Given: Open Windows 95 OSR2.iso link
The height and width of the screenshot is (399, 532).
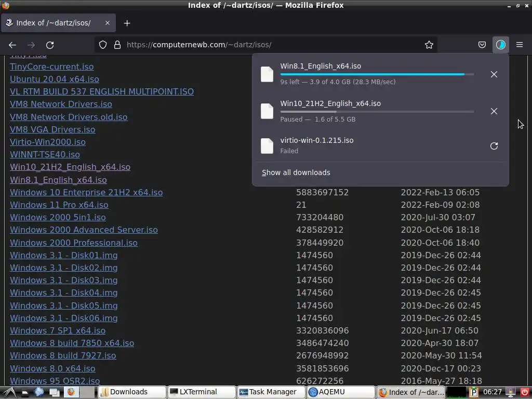Looking at the screenshot, I should click(55, 381).
